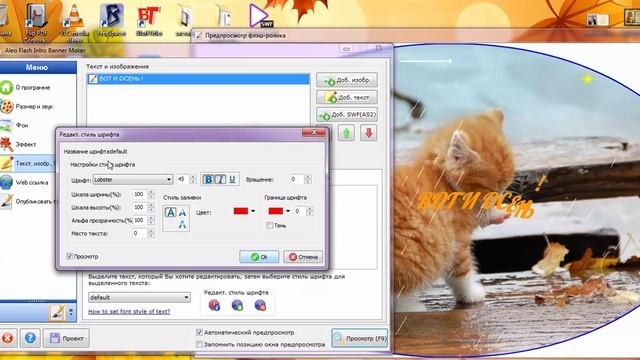Screen dimensions: 640x360
Task: Click the pencil icon beside Опубликовать
Action: (x=7, y=201)
